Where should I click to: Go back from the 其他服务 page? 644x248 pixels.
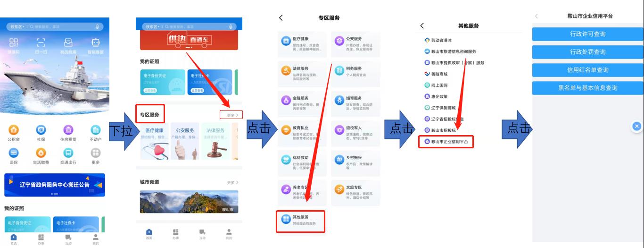pyautogui.click(x=422, y=26)
